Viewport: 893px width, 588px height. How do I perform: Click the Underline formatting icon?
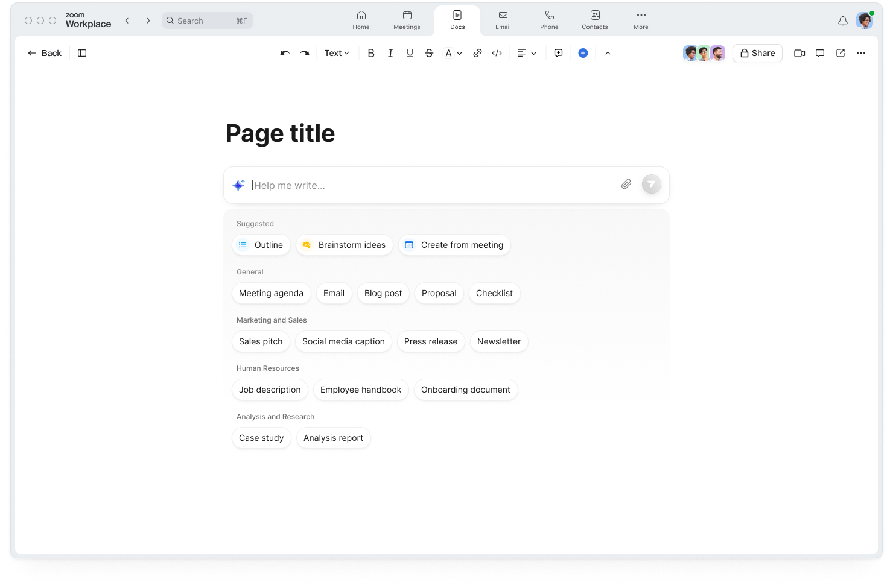click(x=410, y=53)
